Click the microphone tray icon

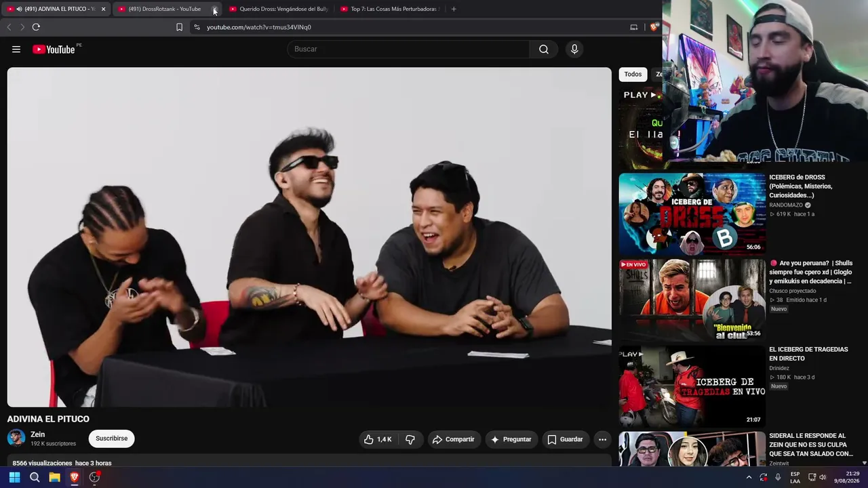click(778, 477)
